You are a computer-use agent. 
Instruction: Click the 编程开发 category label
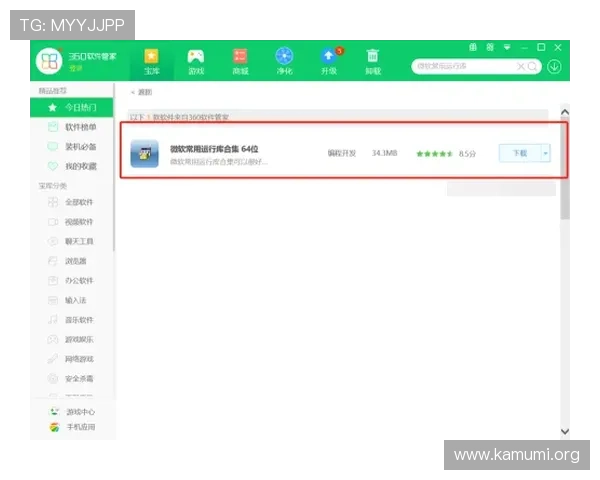click(x=342, y=153)
